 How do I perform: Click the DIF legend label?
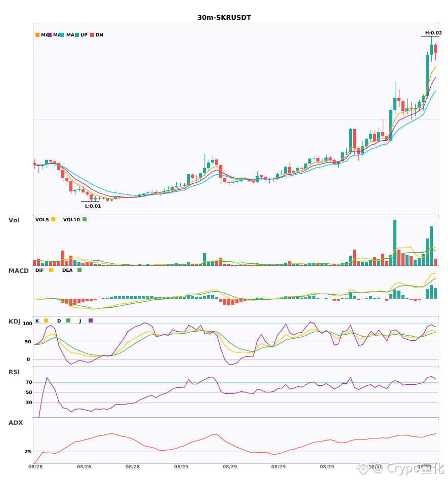click(39, 270)
